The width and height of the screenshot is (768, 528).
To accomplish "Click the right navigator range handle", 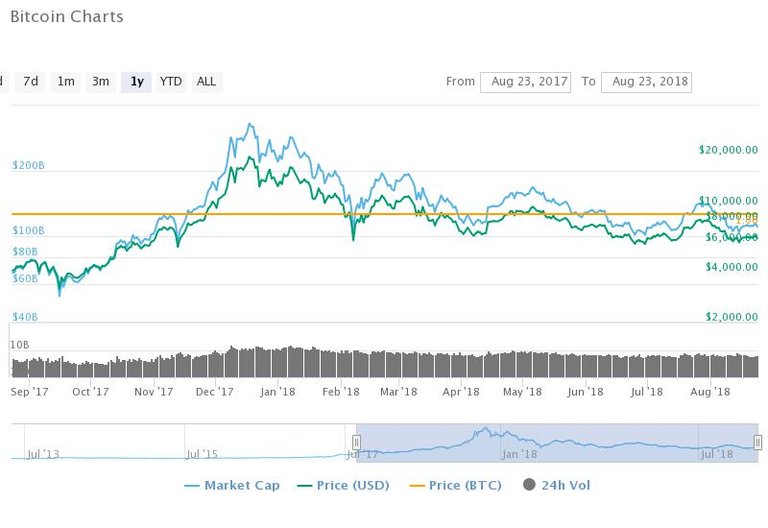I will pyautogui.click(x=758, y=442).
